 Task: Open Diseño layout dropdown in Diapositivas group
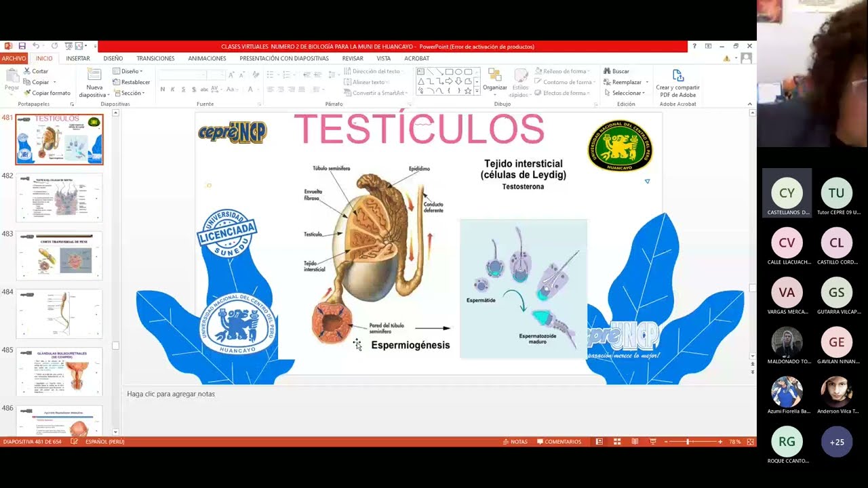tap(127, 71)
